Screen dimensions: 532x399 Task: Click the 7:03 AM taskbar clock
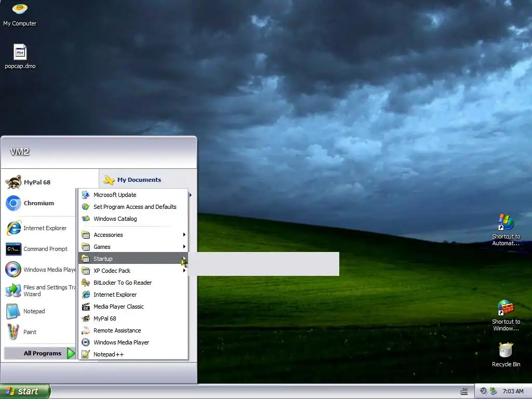pos(513,391)
